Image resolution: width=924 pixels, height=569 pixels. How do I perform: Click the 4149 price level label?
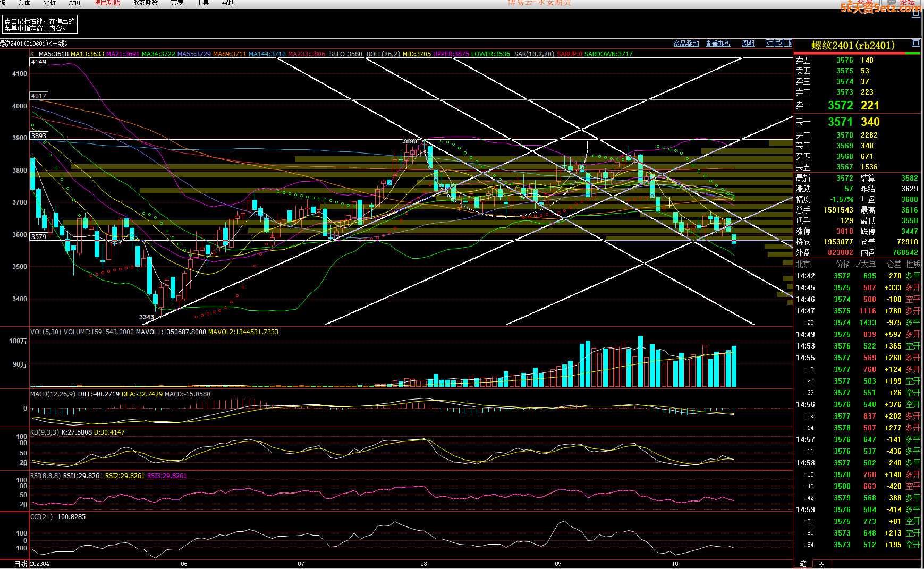[39, 62]
